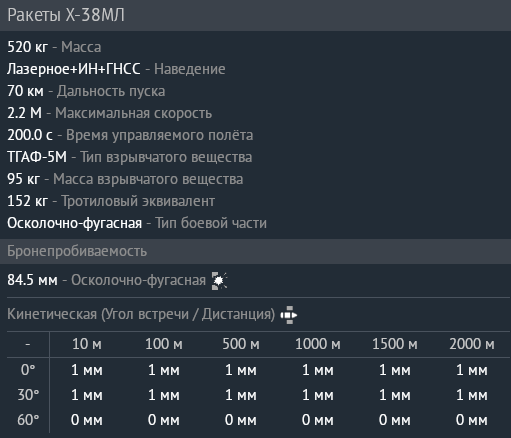Click the '30°' row header
This screenshot has height=438, width=511.
coord(28,395)
